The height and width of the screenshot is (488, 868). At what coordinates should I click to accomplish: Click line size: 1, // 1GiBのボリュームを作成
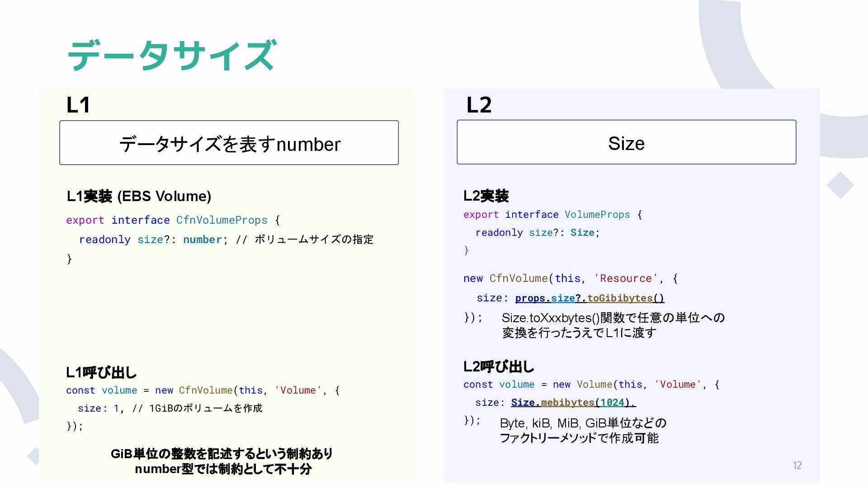coord(170,408)
